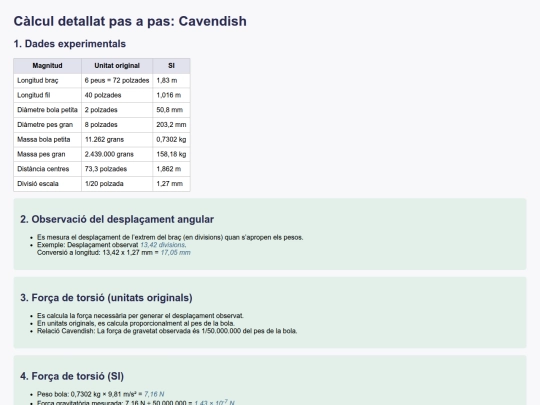Select the 'Divisió escala' cell
Image resolution: width=540 pixels, height=405 pixels.
(48, 184)
